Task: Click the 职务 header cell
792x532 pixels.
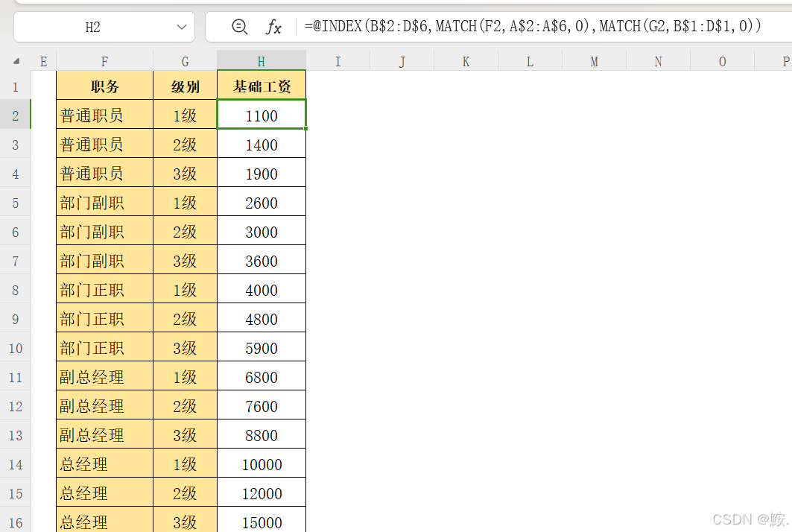Action: pos(104,86)
